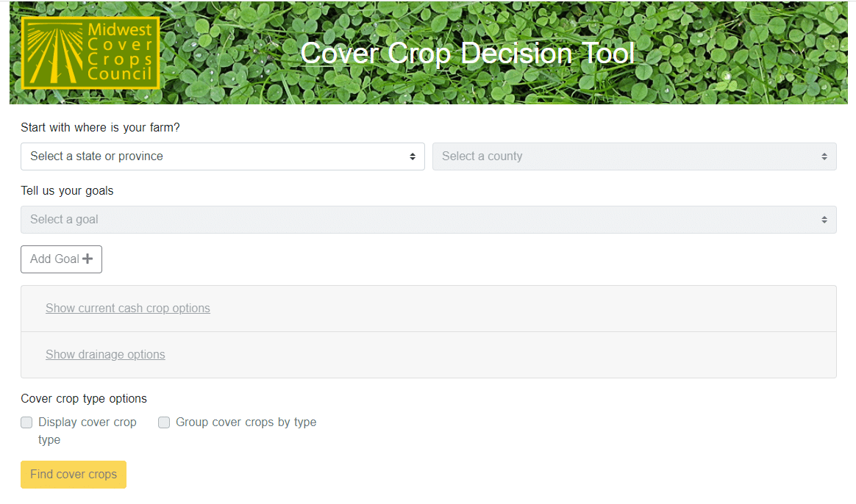This screenshot has height=504, width=856.
Task: Open the "Select a county" dropdown
Action: click(x=634, y=156)
